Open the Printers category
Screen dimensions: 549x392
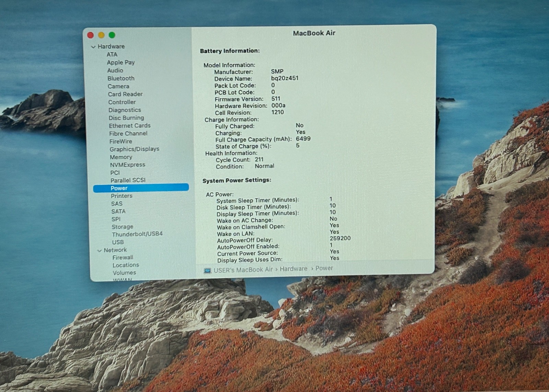121,196
